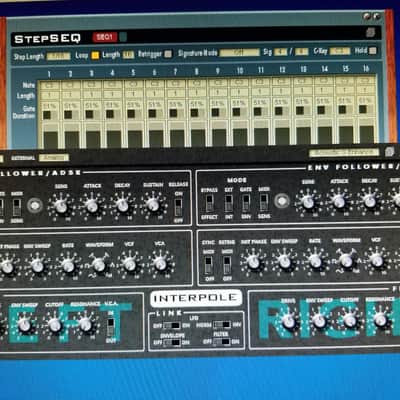The width and height of the screenshot is (400, 400).
Task: Enable the Hold checkbox
Action: coord(373,51)
